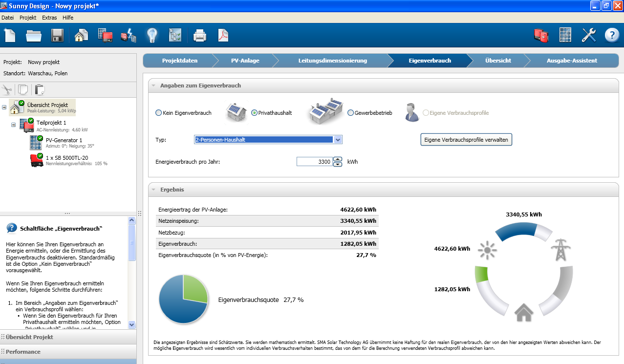Collapse the Teilprojekt 1 tree node
624x364 pixels.
14,125
